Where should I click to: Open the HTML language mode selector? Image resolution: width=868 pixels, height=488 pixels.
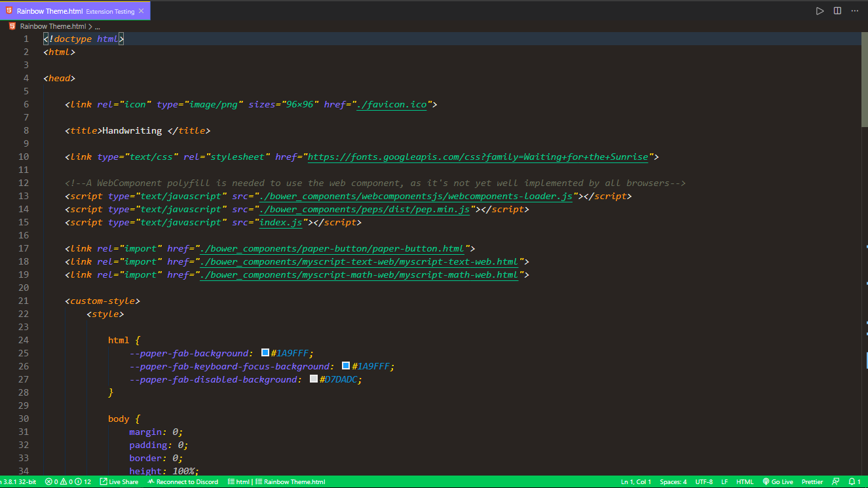(x=745, y=481)
